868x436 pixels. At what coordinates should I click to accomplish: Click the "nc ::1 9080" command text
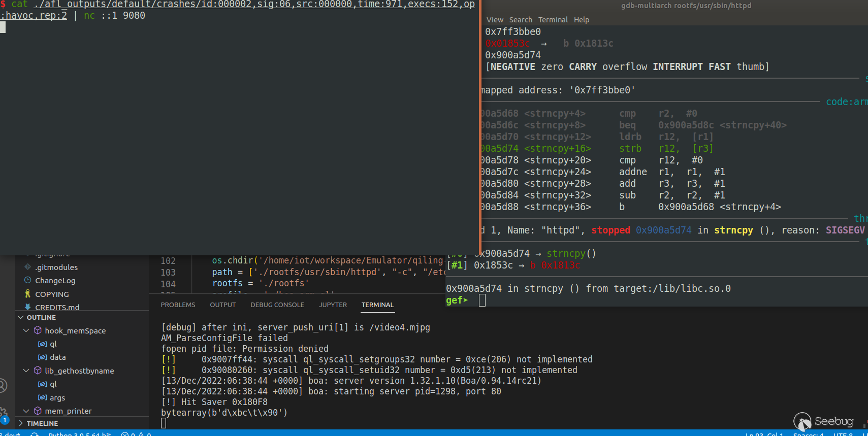(114, 16)
